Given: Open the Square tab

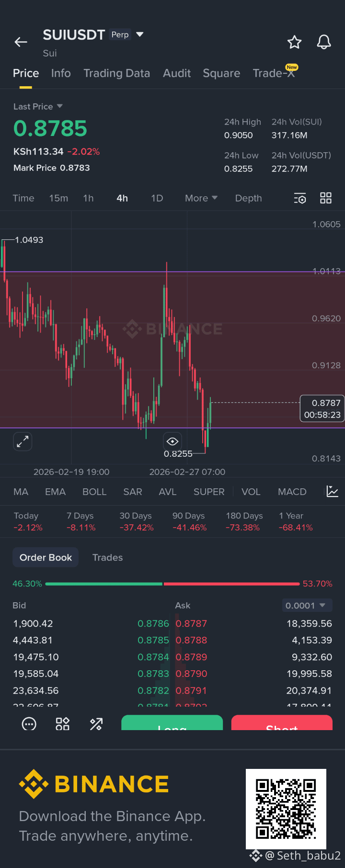Looking at the screenshot, I should coord(221,73).
